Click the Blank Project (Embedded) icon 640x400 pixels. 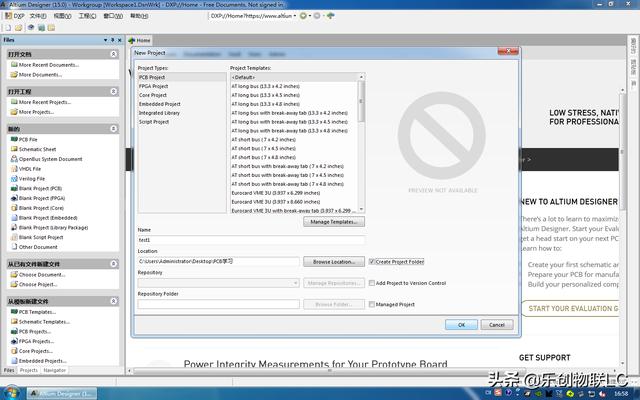click(14, 218)
